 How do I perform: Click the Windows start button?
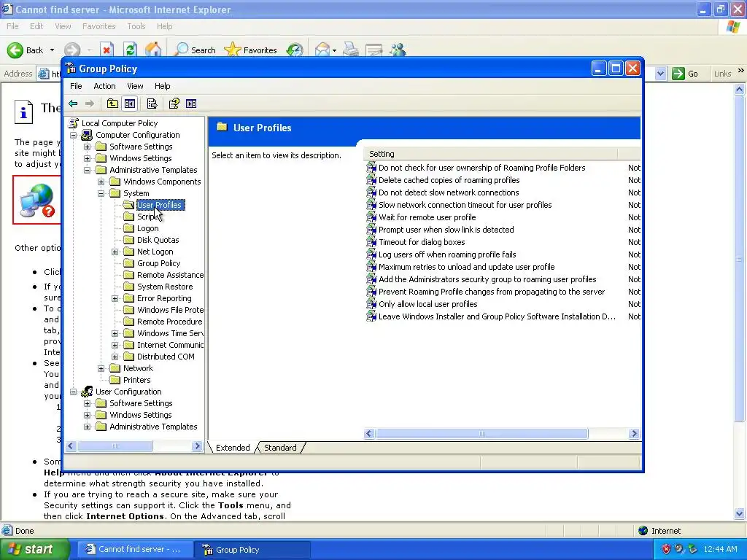pyautogui.click(x=34, y=550)
